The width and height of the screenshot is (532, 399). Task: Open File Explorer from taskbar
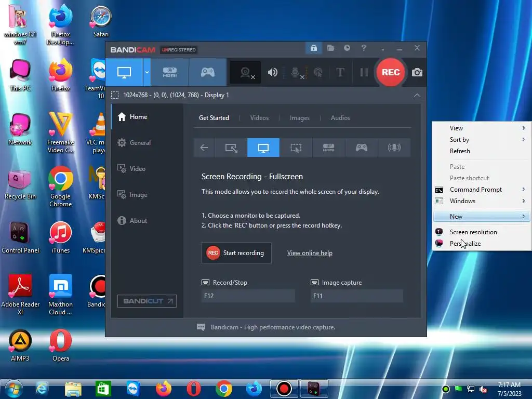tap(73, 389)
